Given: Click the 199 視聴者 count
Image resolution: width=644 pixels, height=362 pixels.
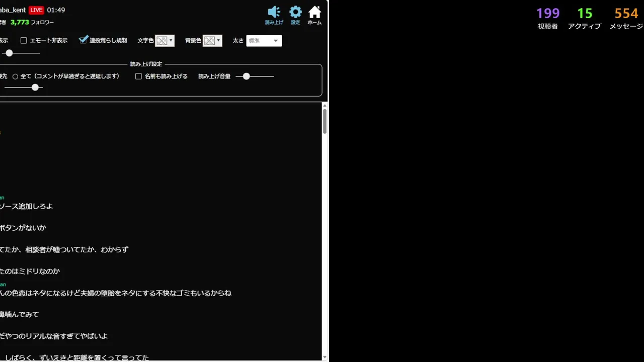Looking at the screenshot, I should 548,14.
